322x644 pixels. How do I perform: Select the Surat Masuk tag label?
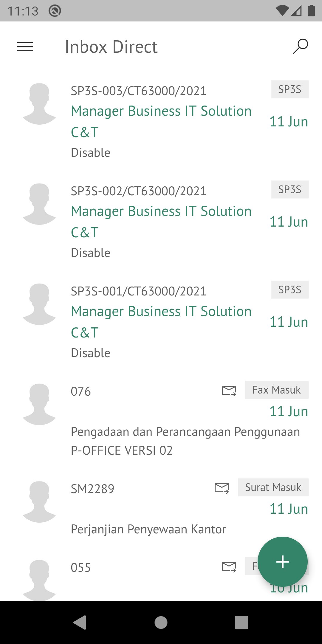[x=273, y=487]
